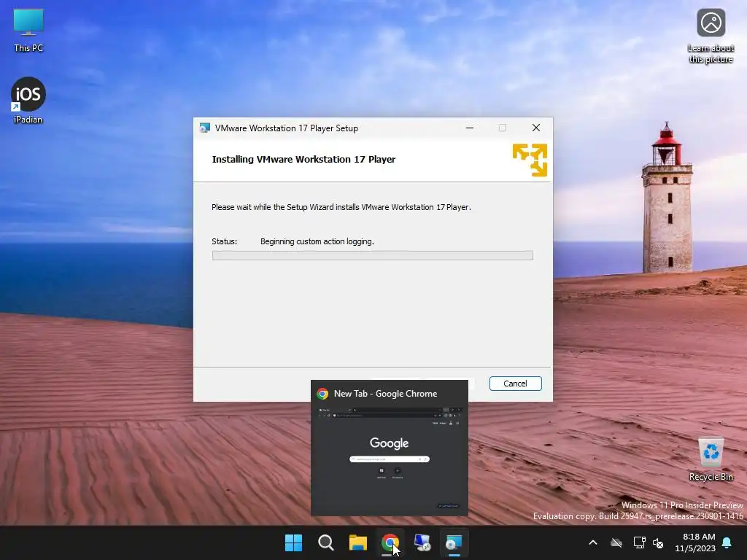Show hidden system tray icons
Screen dimensions: 747x560
593,542
